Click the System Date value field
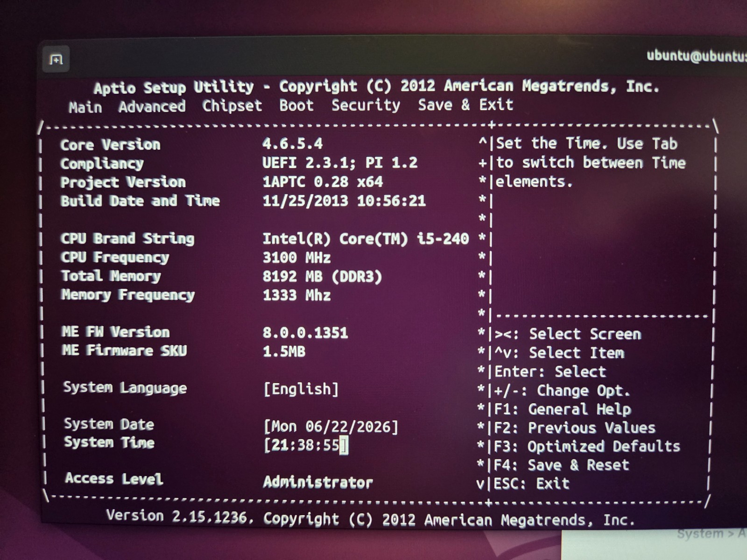747x560 pixels. 331,427
